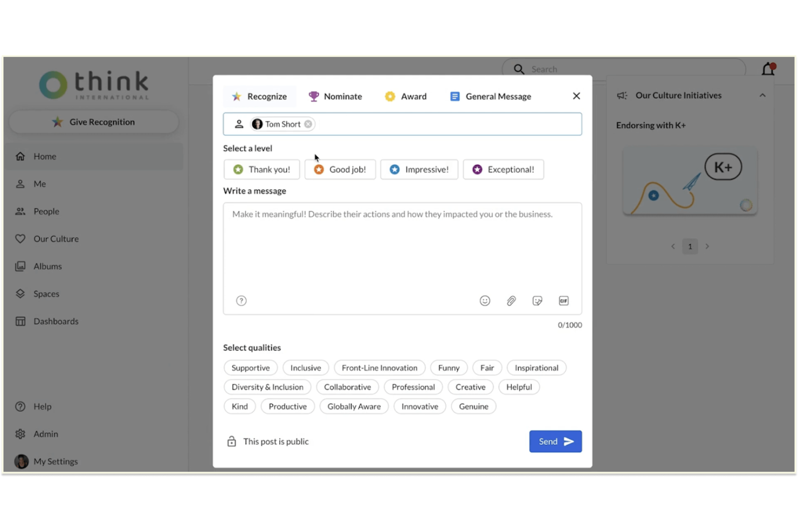The height and width of the screenshot is (532, 798).
Task: Switch to the General Message tab
Action: (491, 96)
